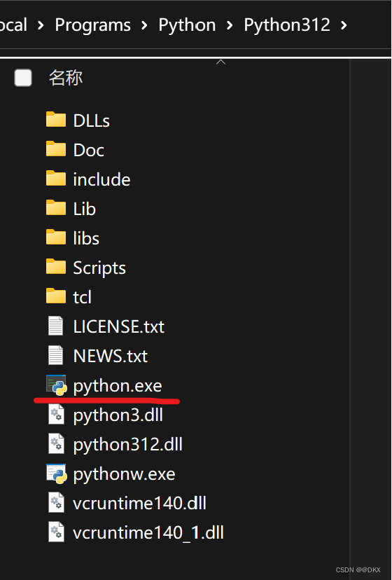Image resolution: width=392 pixels, height=580 pixels.
Task: Click the libs folder icon
Action: tap(56, 237)
